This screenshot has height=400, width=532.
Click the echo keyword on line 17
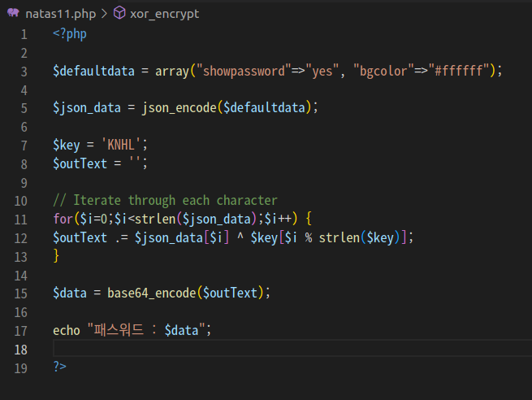coord(67,330)
